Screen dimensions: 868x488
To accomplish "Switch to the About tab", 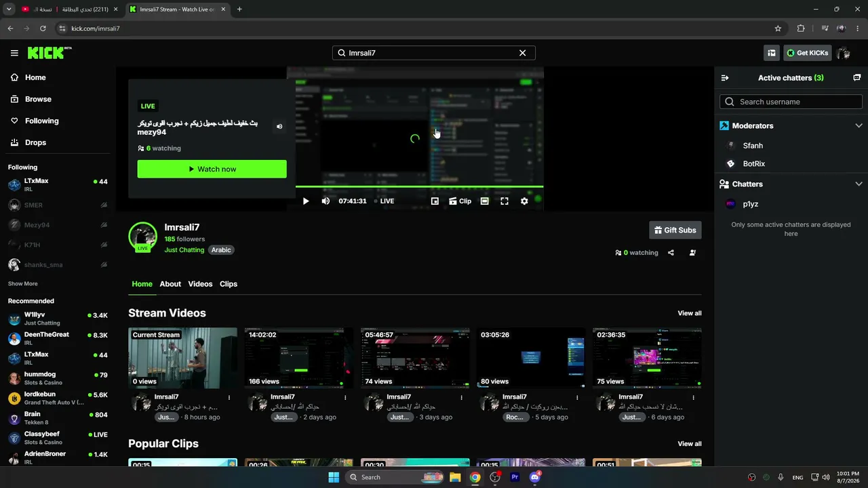I will [170, 284].
